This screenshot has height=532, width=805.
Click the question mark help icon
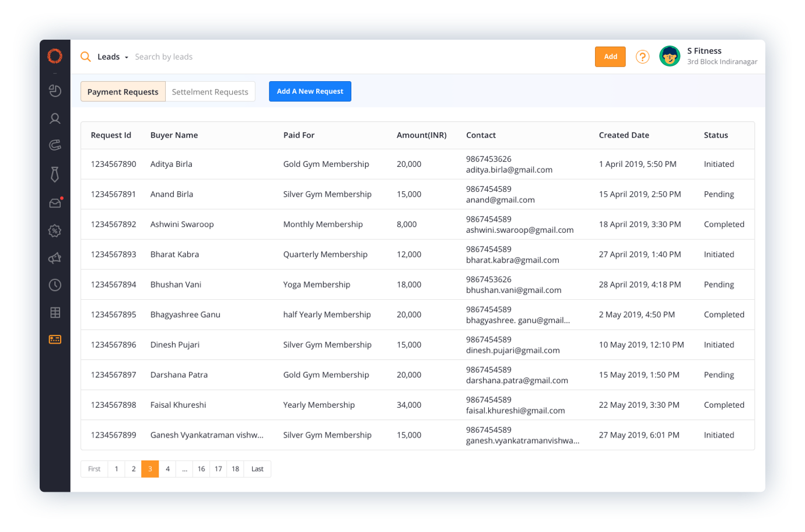tap(642, 57)
